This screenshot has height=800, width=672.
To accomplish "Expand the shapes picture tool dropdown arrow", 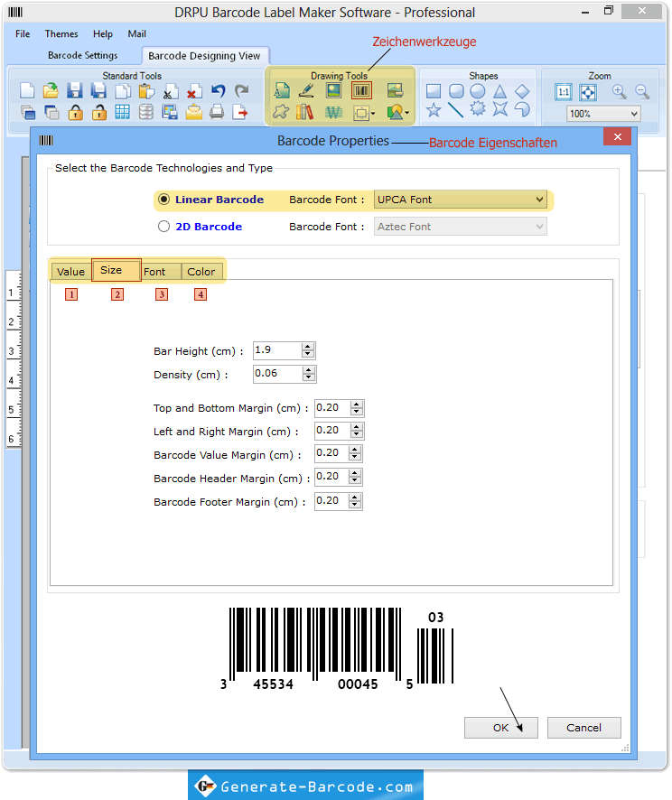I will tap(407, 113).
